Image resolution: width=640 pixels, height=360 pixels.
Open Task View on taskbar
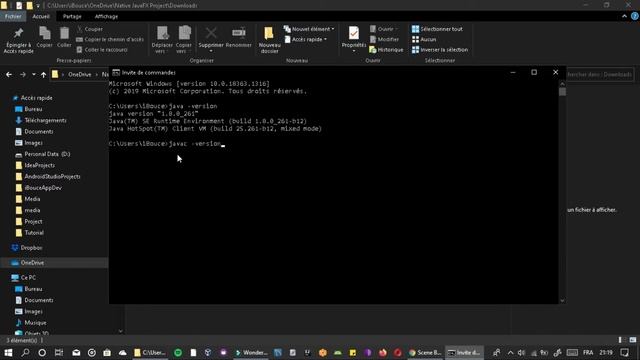59,353
